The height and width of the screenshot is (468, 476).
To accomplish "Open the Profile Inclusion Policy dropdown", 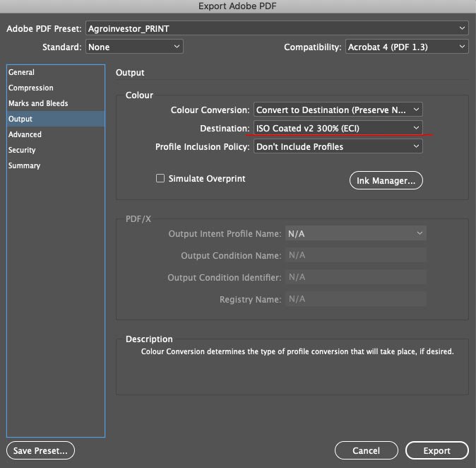I will [338, 146].
